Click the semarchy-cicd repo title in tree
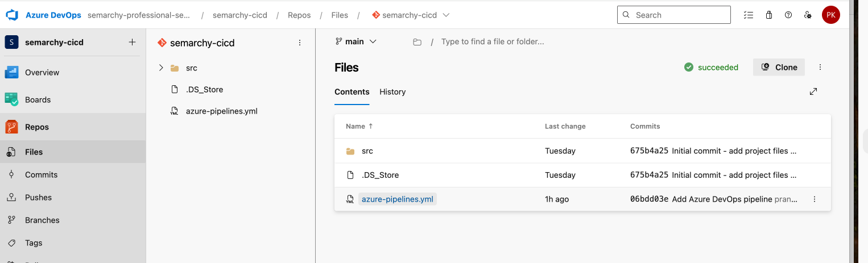The height and width of the screenshot is (263, 868). pos(202,43)
